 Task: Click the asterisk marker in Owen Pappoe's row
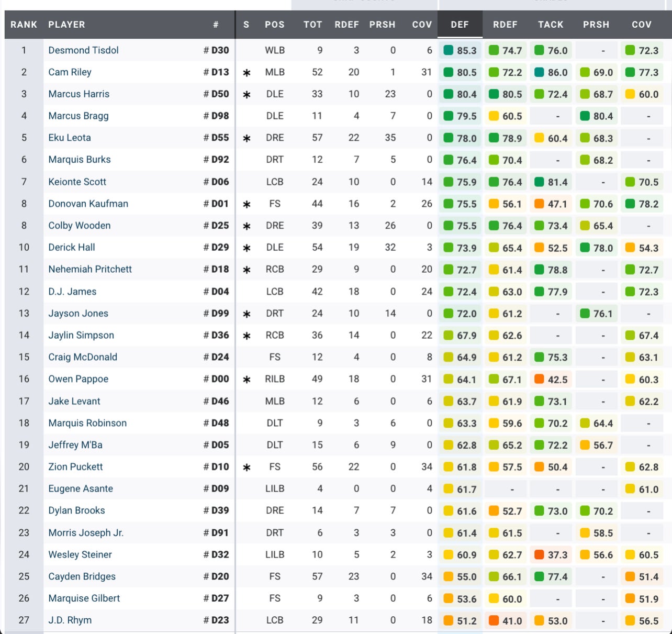(x=247, y=380)
